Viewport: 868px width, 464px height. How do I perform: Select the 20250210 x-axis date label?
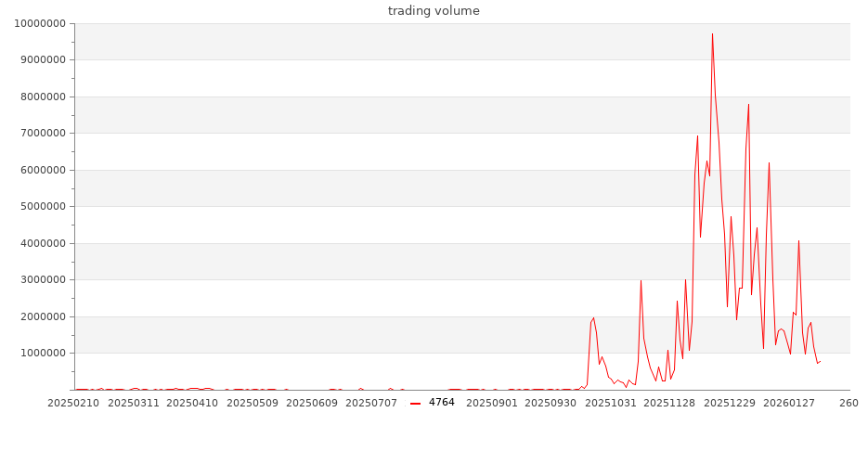tap(74, 404)
